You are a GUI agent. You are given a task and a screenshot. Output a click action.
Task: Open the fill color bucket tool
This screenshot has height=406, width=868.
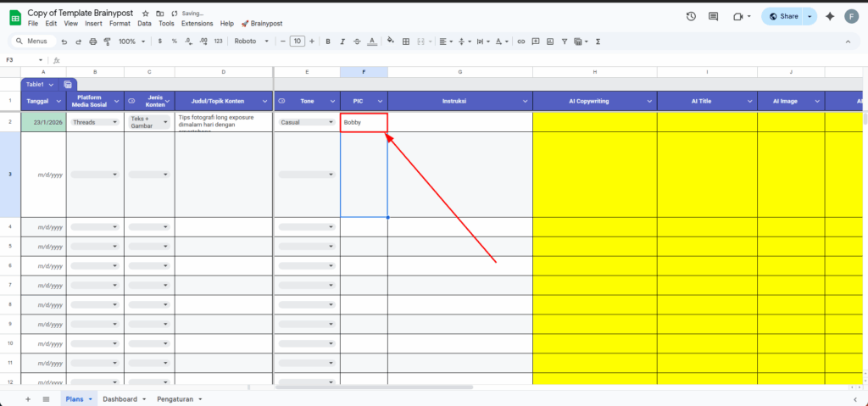click(391, 41)
